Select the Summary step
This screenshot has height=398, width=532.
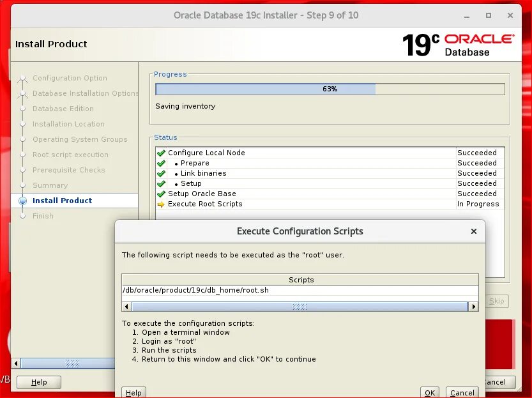click(x=50, y=185)
